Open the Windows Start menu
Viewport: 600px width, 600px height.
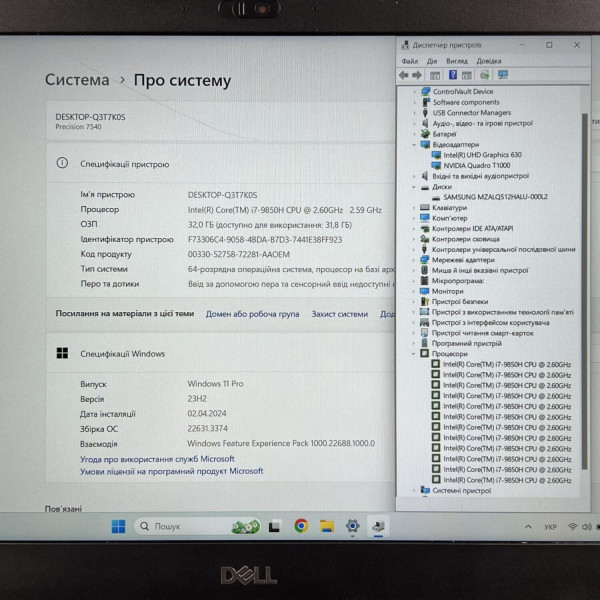118,527
